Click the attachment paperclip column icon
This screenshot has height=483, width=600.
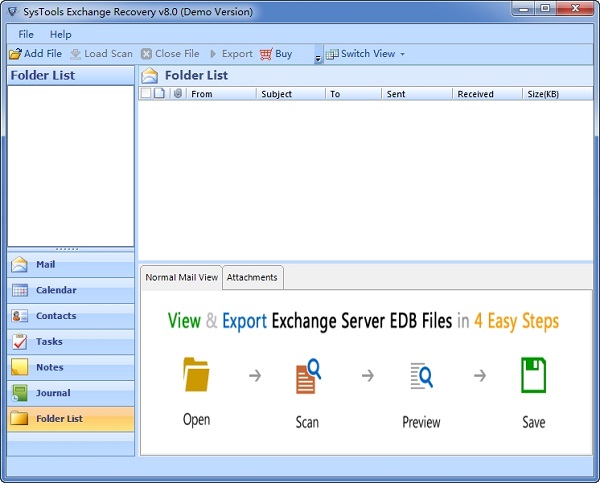(x=178, y=93)
